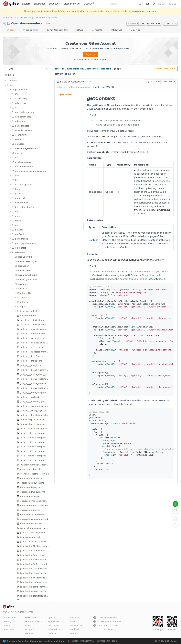This screenshot has width=181, height=644.
Task: Open the Insights tab
Action: 97,30
